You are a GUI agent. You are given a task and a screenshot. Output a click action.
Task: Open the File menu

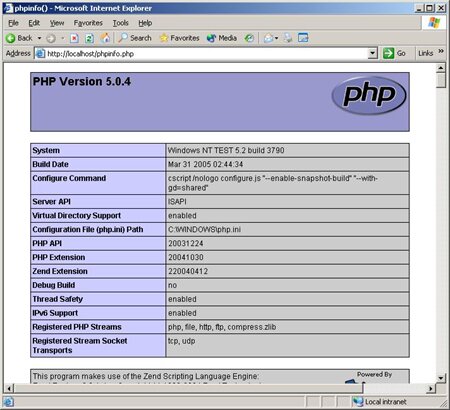pyautogui.click(x=13, y=23)
